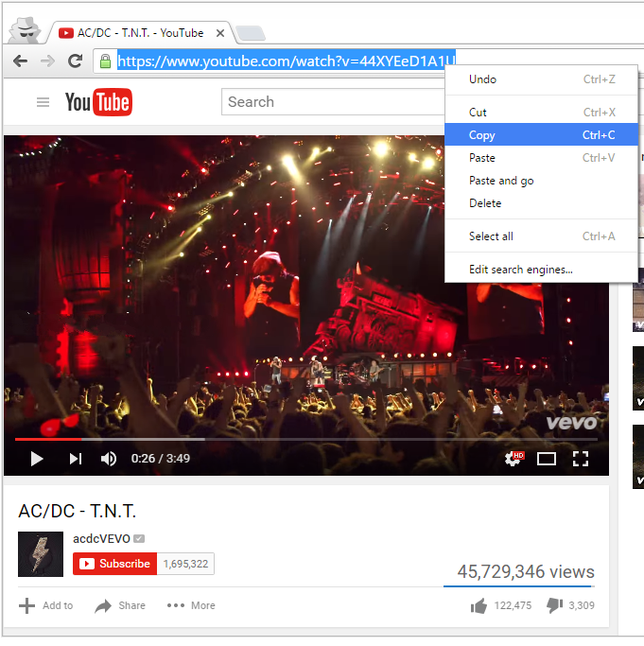Choose Delete from context menu
This screenshot has height=646, width=644.
(x=542, y=203)
